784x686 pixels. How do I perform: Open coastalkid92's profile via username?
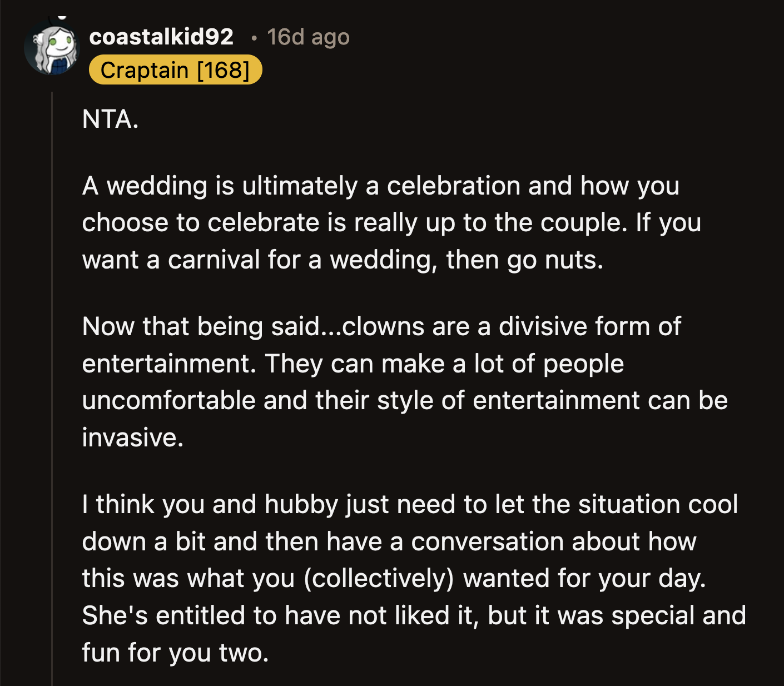(x=164, y=38)
